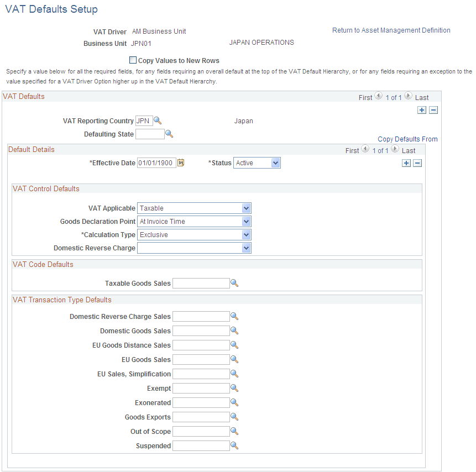
Task: Open the Out of Scope lookup
Action: [234, 431]
